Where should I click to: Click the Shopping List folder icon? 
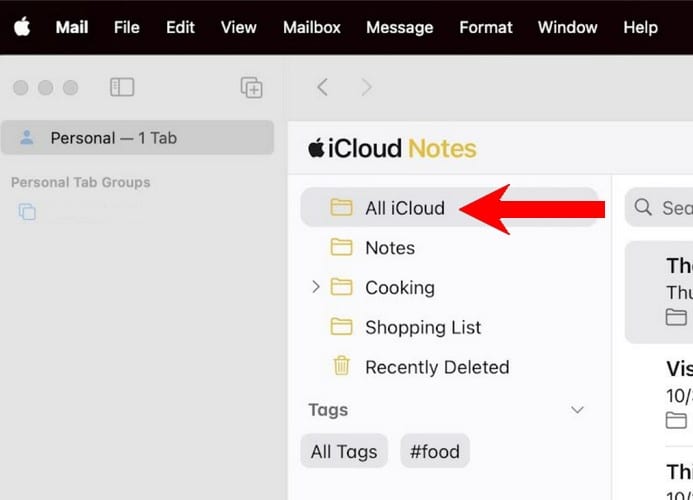pos(342,327)
